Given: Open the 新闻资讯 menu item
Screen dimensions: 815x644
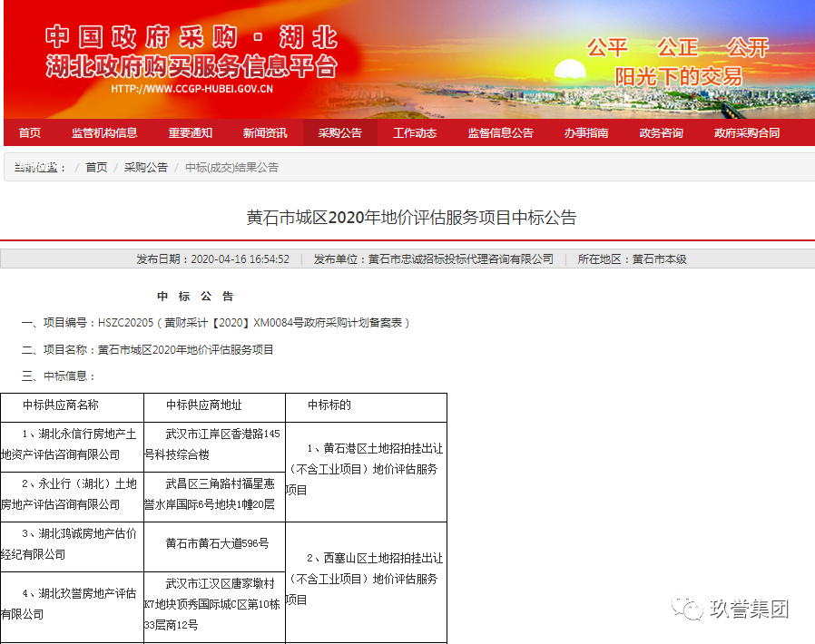Looking at the screenshot, I should click(266, 132).
